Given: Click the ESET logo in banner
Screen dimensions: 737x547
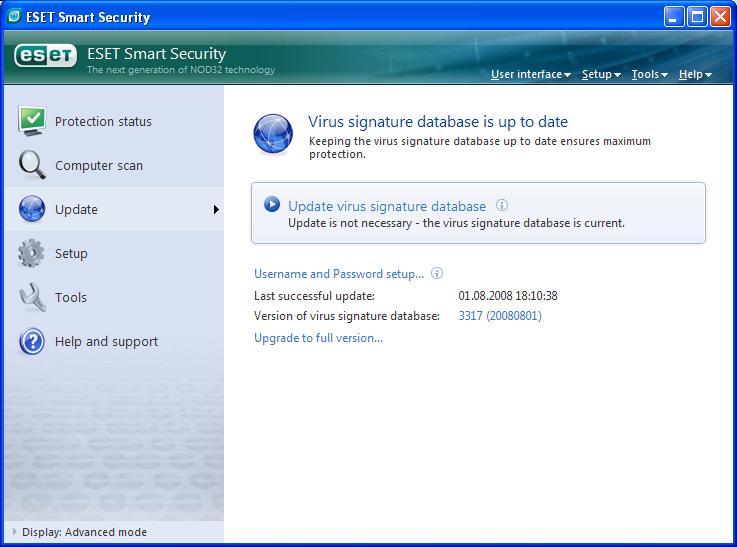Looking at the screenshot, I should 46,56.
